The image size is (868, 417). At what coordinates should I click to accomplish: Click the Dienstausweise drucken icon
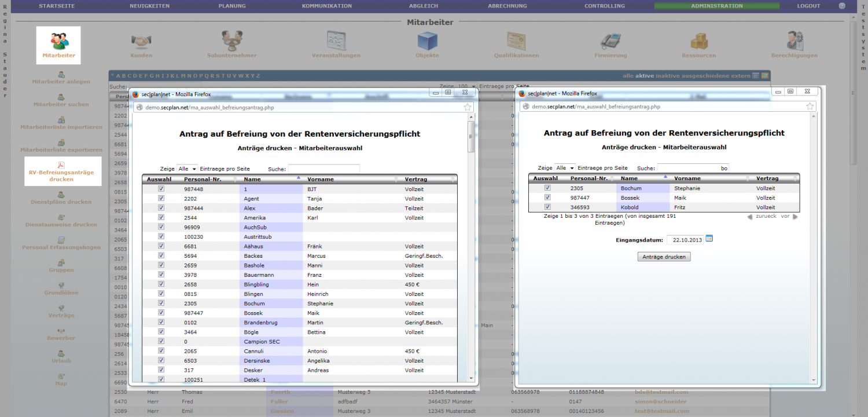point(61,217)
